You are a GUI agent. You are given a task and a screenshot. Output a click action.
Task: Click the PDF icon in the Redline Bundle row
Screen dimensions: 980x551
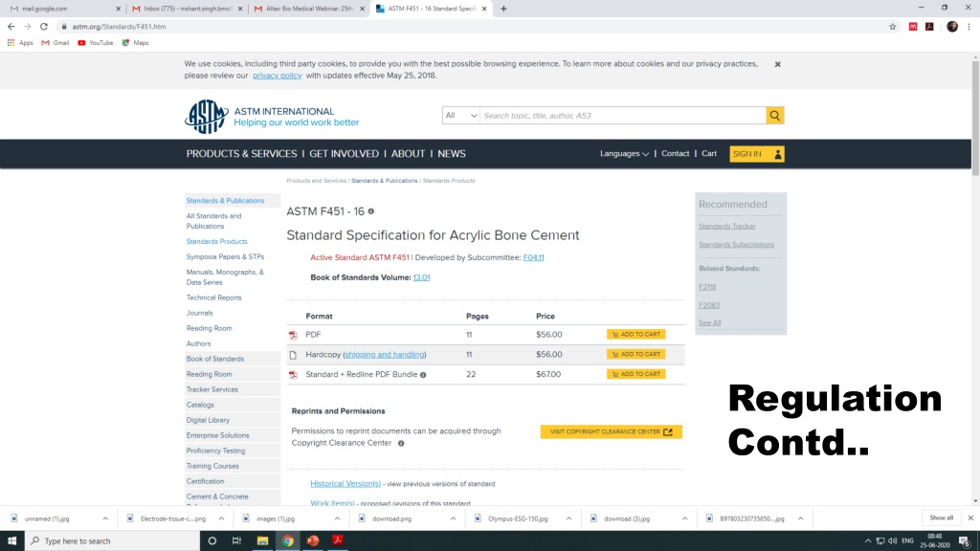click(293, 375)
